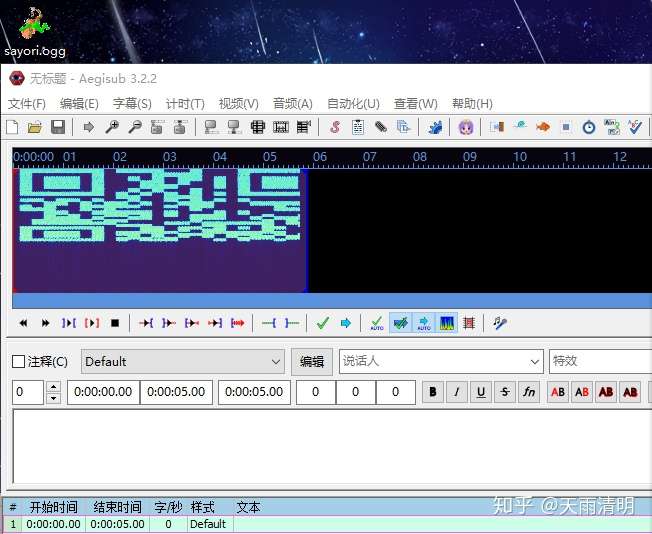The height and width of the screenshot is (534, 652).
Task: Save subtitles with the floppy icon
Action: coord(58,127)
